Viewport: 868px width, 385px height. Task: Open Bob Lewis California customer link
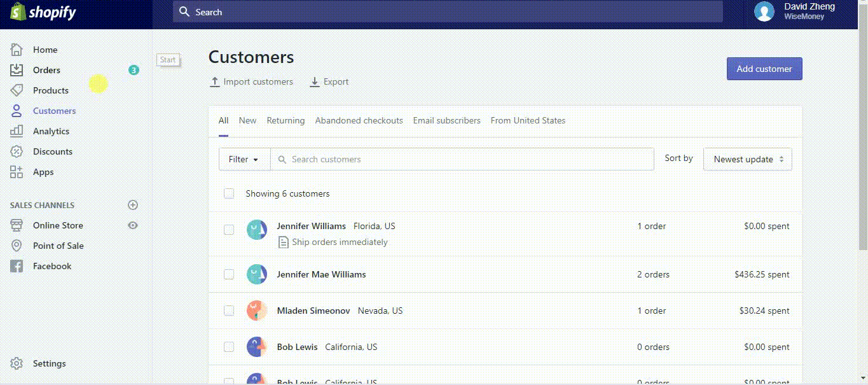298,347
